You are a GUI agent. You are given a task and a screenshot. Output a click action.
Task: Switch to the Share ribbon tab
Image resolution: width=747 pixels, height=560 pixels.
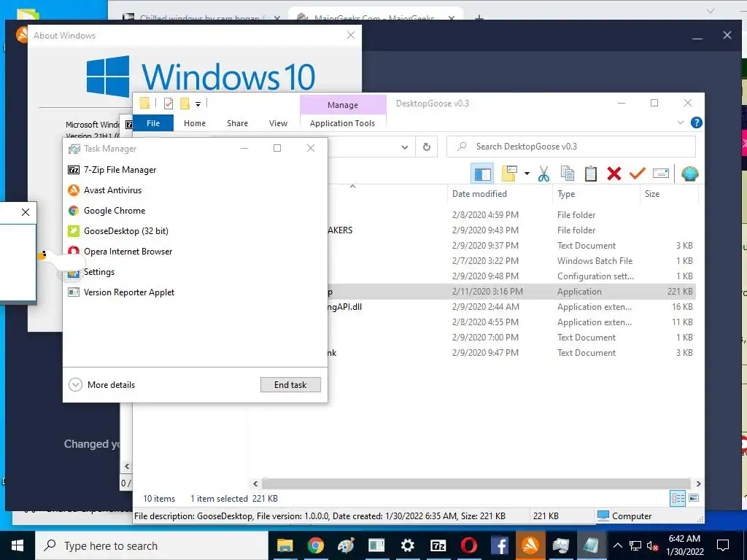point(237,123)
